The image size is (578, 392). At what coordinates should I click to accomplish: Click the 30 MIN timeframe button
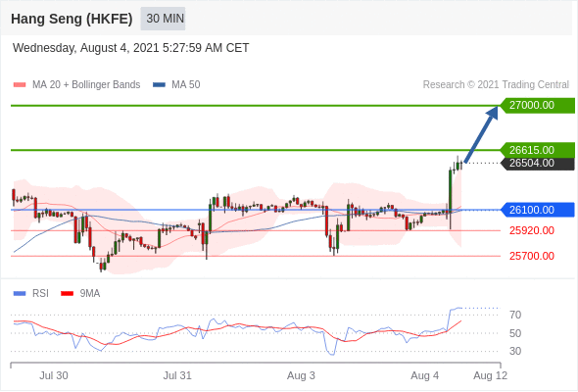click(x=163, y=18)
